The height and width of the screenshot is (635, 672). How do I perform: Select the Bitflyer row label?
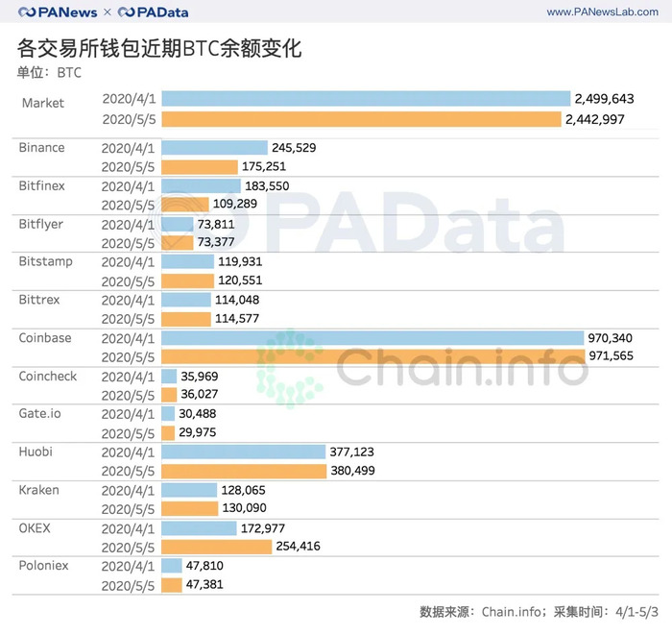(40, 224)
